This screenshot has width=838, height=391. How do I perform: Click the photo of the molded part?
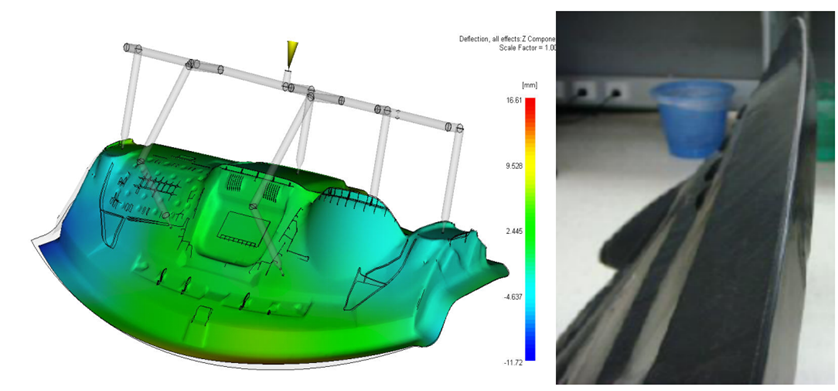(x=695, y=198)
